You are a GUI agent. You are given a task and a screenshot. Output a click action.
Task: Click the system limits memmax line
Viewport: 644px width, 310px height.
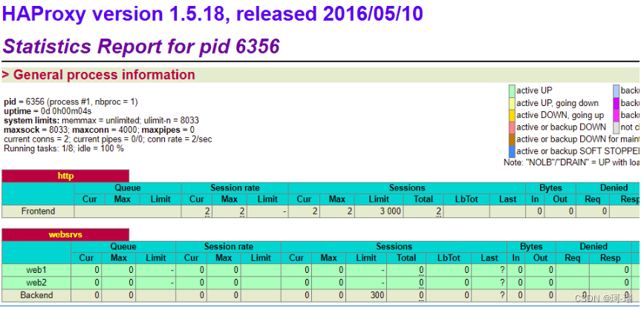pos(102,121)
